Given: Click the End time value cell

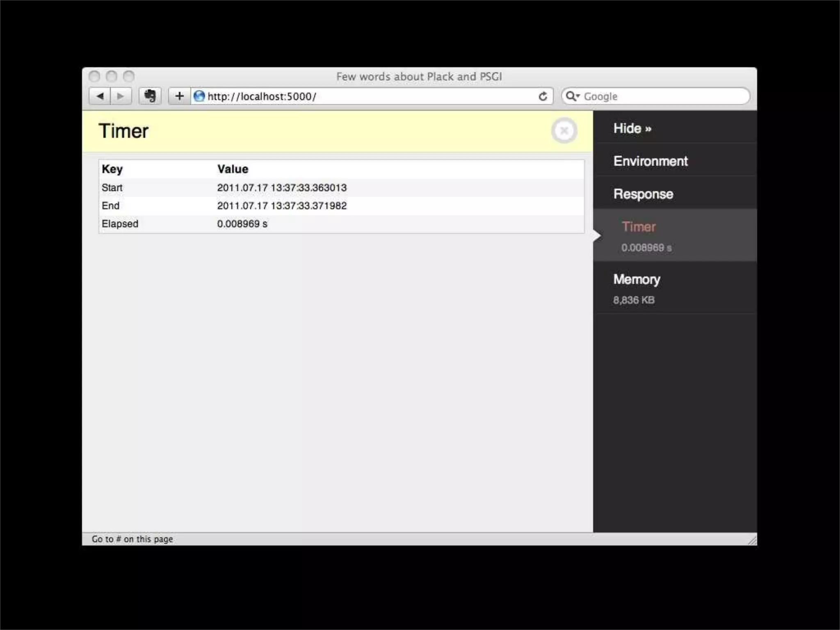Looking at the screenshot, I should [282, 206].
